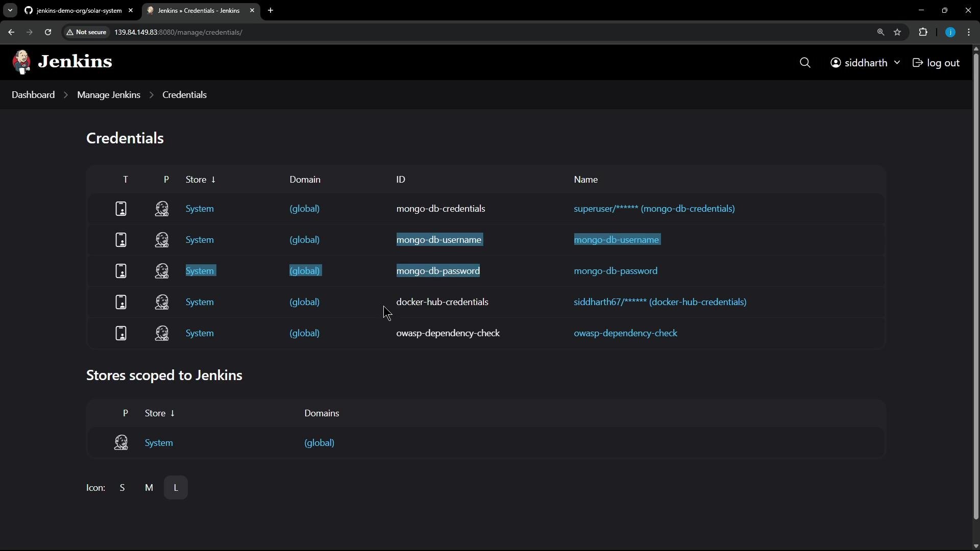This screenshot has height=551, width=980.
Task: Open superuser/****** (mongo-db-credentials) name link
Action: pos(654,209)
